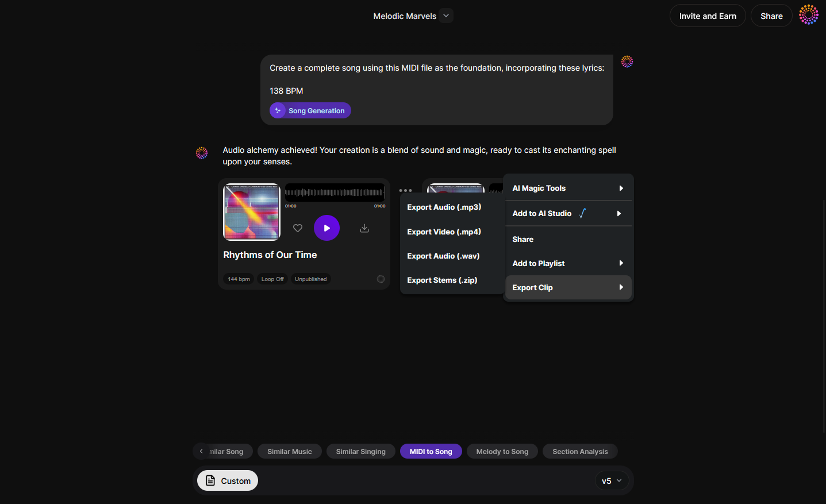Select the Section Analysis chip
The height and width of the screenshot is (504, 826).
[x=580, y=451]
